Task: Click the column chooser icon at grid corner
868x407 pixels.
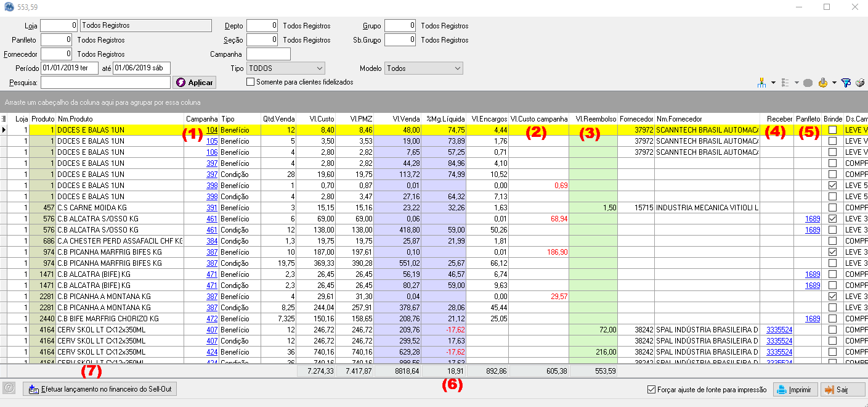Action: coord(5,119)
